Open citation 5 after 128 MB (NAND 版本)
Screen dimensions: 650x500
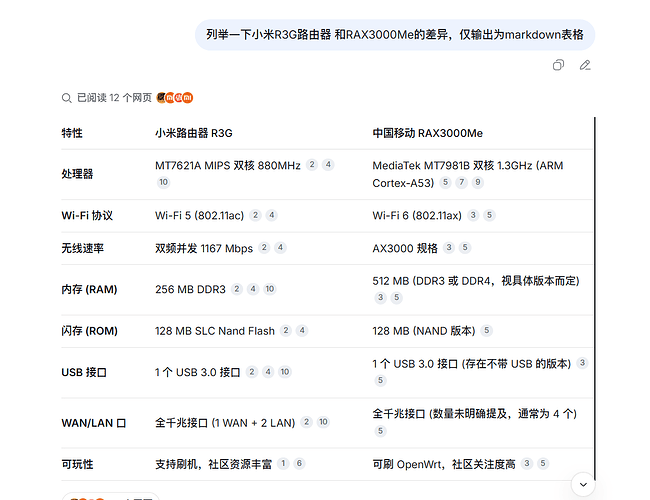487,330
